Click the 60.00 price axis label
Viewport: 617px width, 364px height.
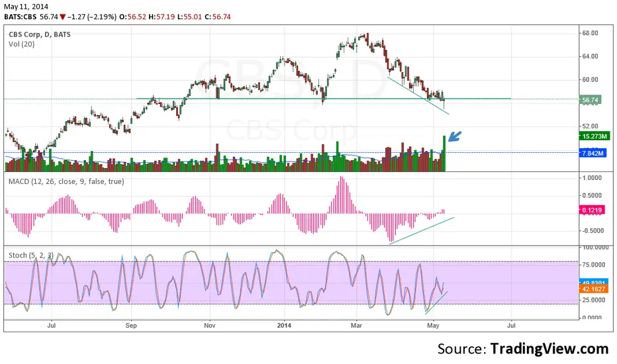[591, 79]
